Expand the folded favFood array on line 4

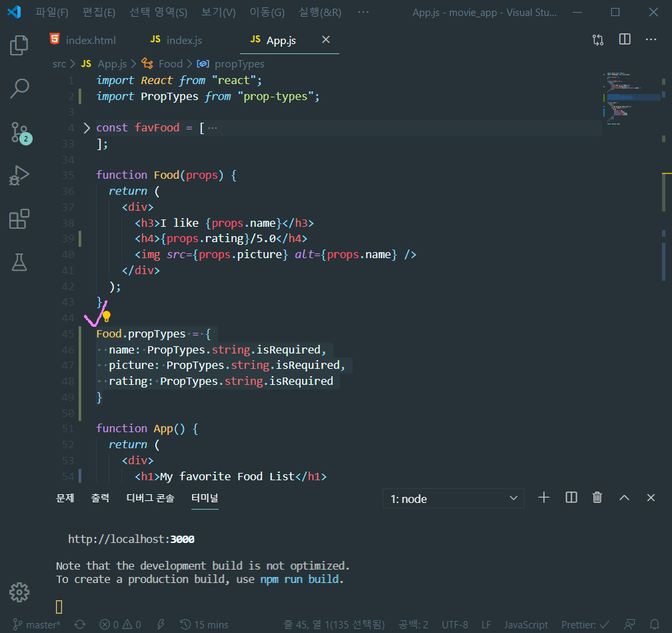pyautogui.click(x=87, y=128)
